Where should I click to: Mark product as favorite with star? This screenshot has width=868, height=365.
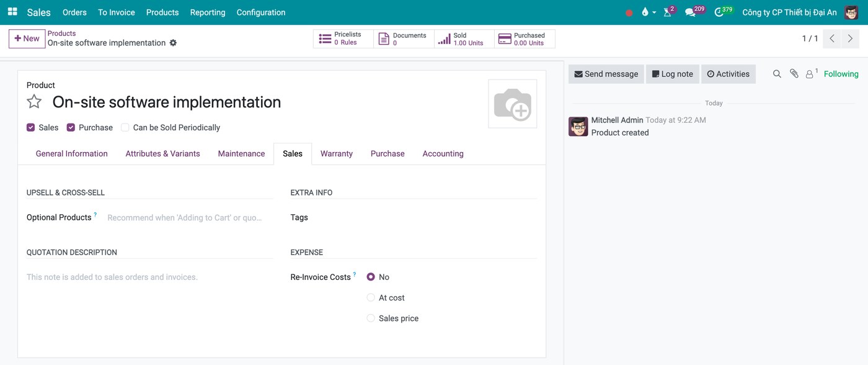point(34,102)
